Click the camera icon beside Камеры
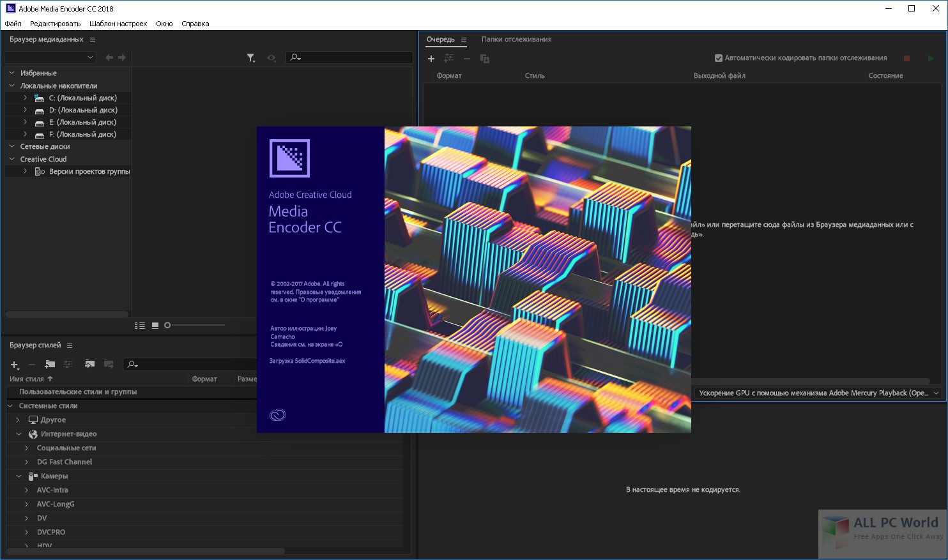Screen dimensions: 948x560 33,476
